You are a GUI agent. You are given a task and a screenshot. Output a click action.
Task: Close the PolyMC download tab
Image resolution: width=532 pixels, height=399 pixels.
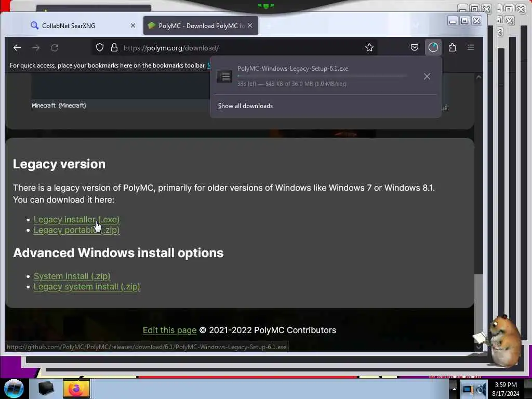[250, 25]
